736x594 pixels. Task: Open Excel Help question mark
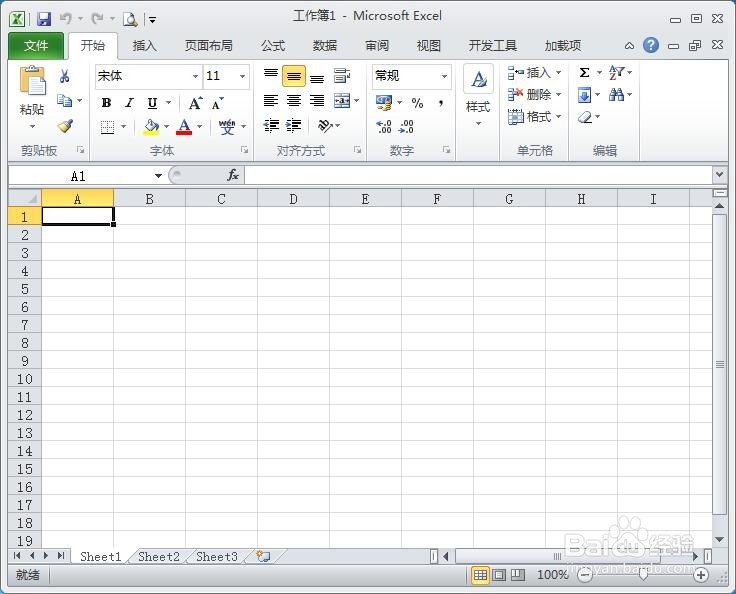coord(651,46)
